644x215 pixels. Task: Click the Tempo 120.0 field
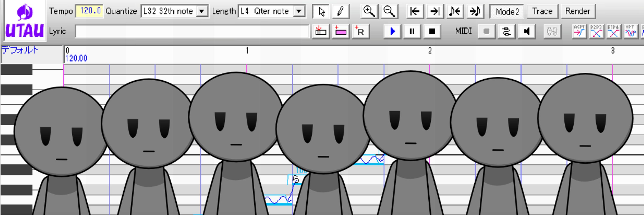point(90,11)
